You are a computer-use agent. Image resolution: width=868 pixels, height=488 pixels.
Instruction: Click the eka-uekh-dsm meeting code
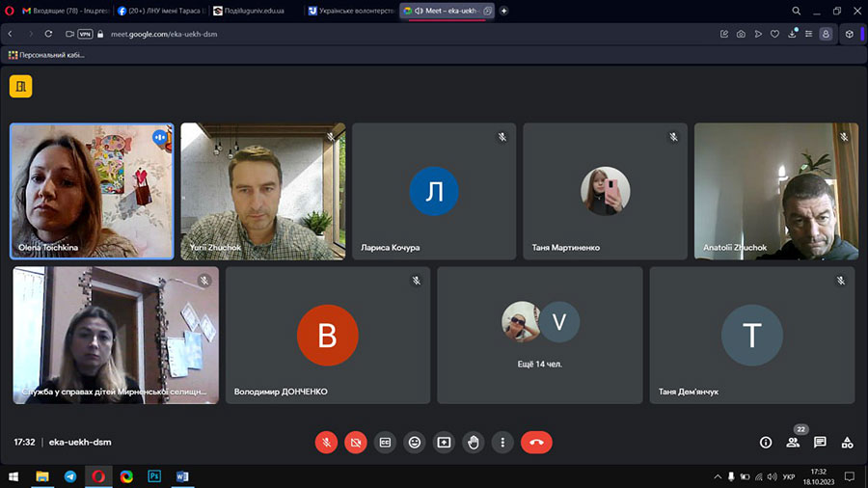tap(80, 442)
